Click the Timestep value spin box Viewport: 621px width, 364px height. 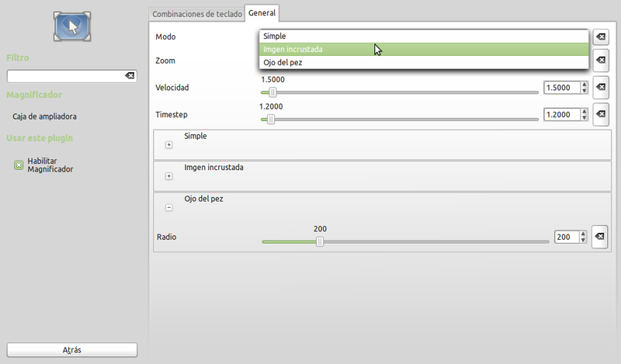pos(562,115)
